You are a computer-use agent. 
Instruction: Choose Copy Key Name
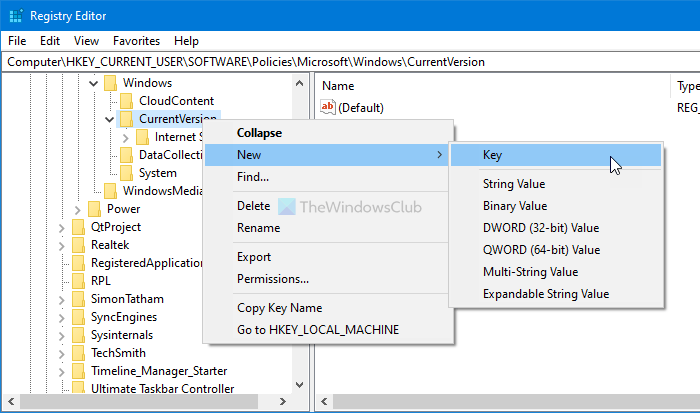click(x=327, y=308)
